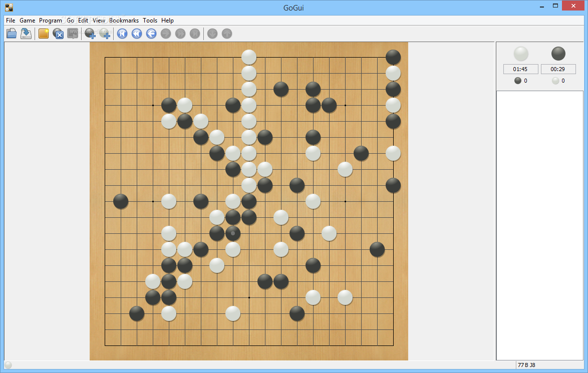This screenshot has width=588, height=373.
Task: Save the game using the Save icon
Action: pyautogui.click(x=26, y=34)
